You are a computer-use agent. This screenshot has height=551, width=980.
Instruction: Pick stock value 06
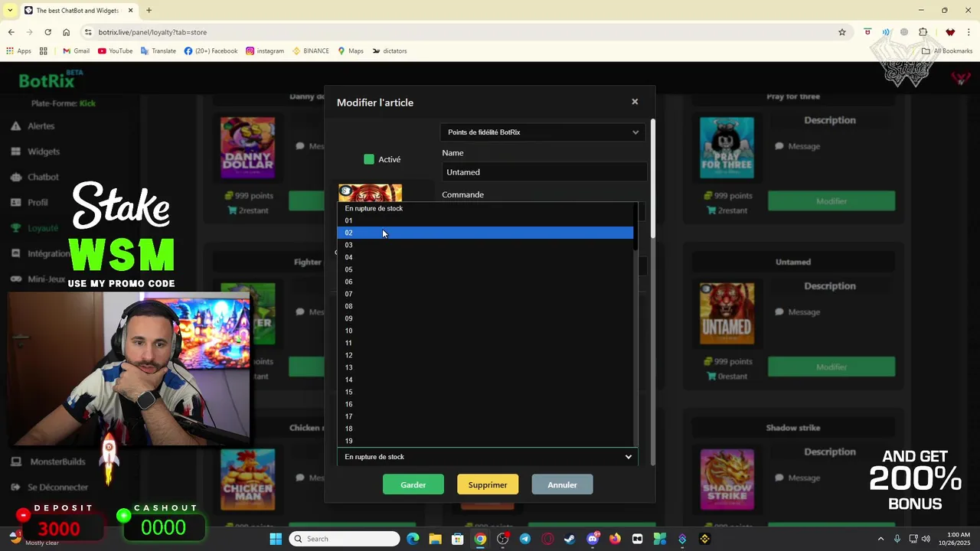click(485, 282)
